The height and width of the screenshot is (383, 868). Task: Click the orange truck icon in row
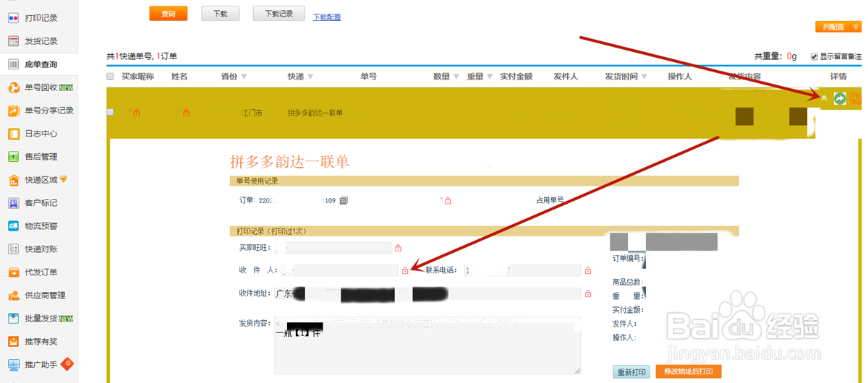tap(855, 98)
